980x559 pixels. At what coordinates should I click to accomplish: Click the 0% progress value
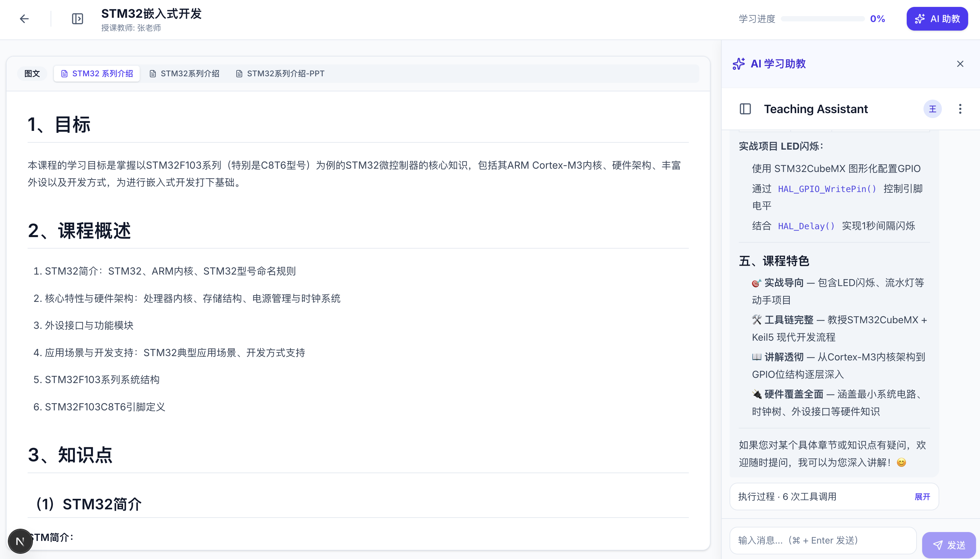[x=877, y=19]
